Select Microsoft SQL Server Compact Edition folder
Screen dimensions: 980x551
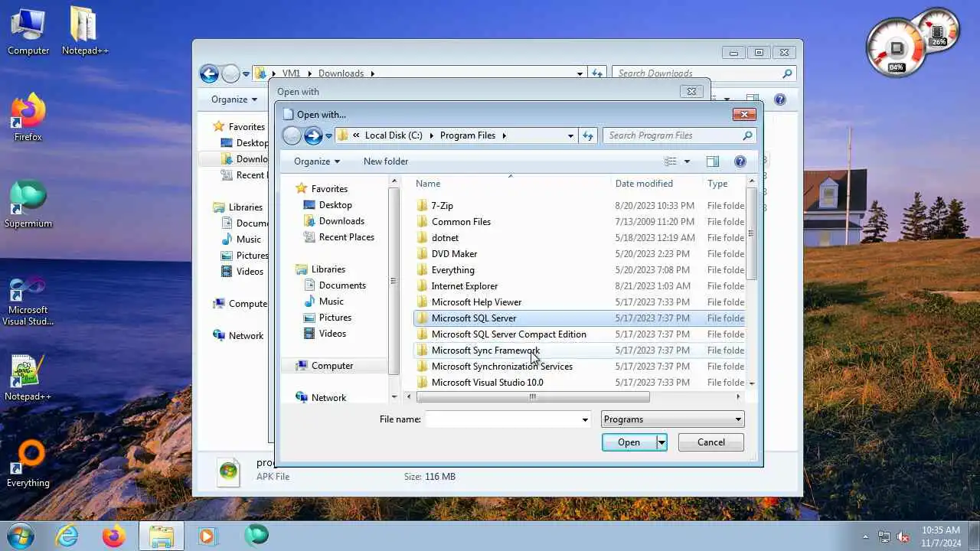click(578, 334)
